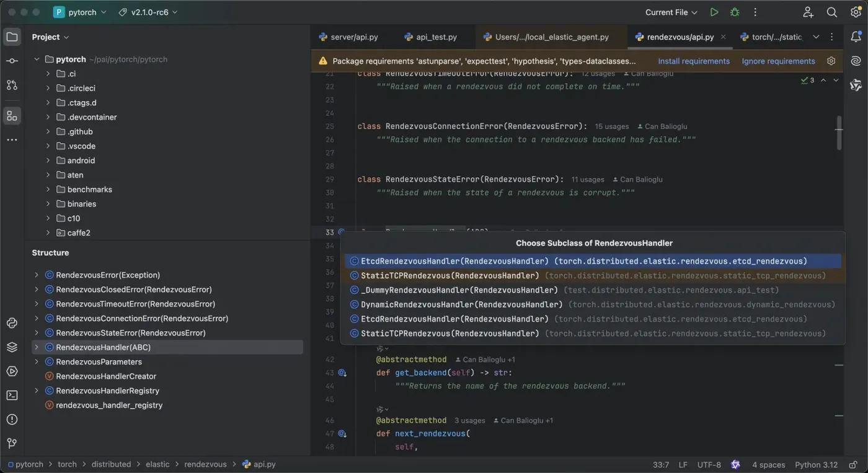Viewport: 868px width, 473px height.
Task: Change indent setting 4 spaces
Action: pyautogui.click(x=769, y=464)
